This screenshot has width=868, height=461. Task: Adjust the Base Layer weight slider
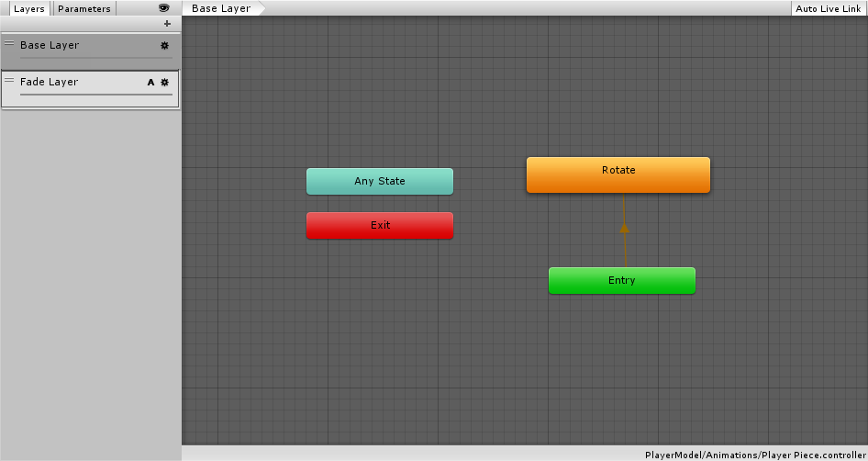(96, 58)
